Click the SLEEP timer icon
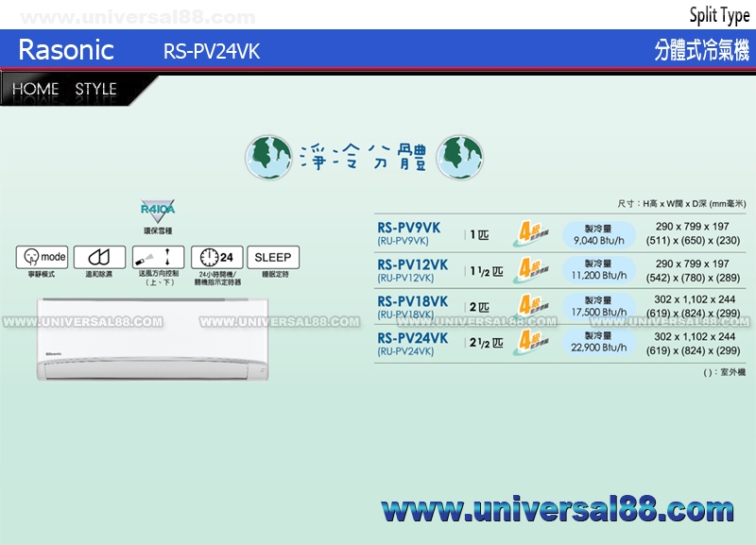Viewport: 756px width, 545px height. (x=273, y=257)
